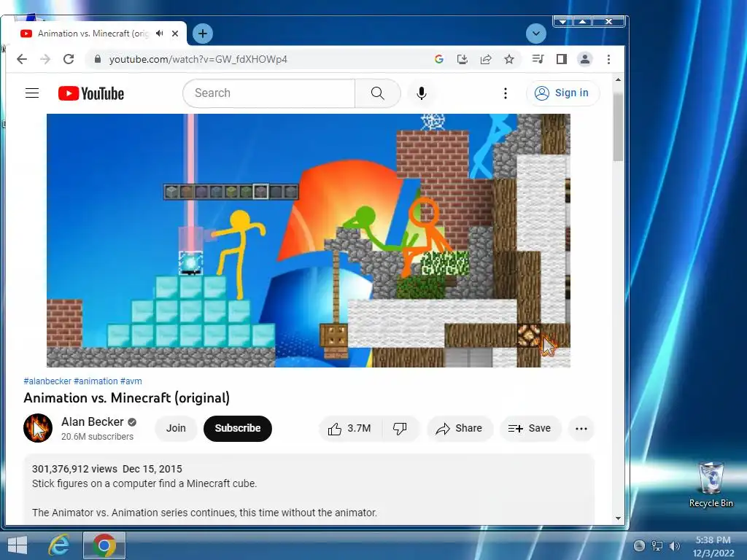Open the Alan Becker channel name link
This screenshot has width=747, height=560.
click(x=93, y=422)
